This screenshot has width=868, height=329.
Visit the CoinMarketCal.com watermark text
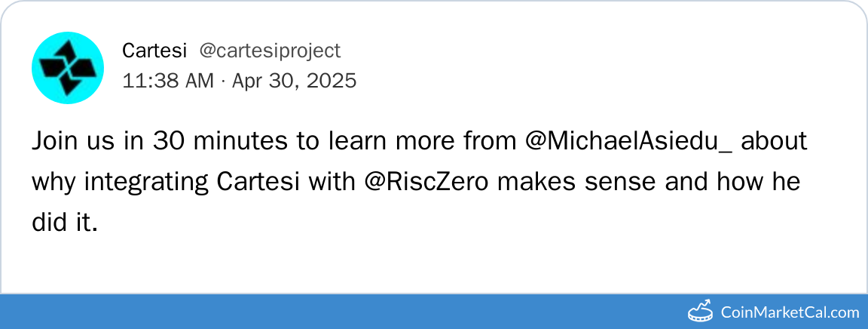coord(790,312)
